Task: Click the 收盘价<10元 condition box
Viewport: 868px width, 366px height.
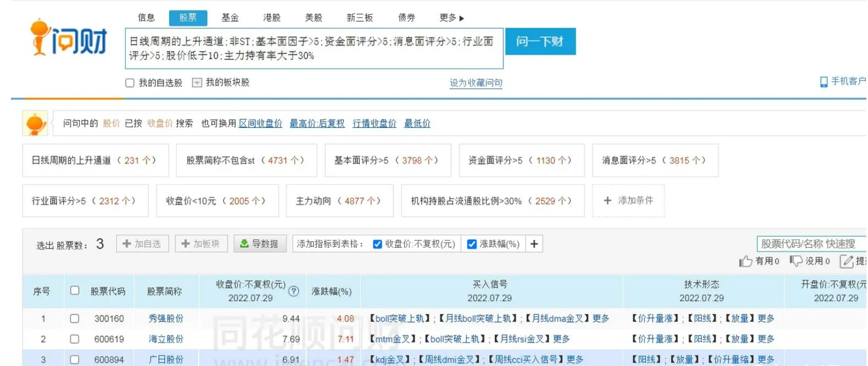Action: (x=218, y=201)
